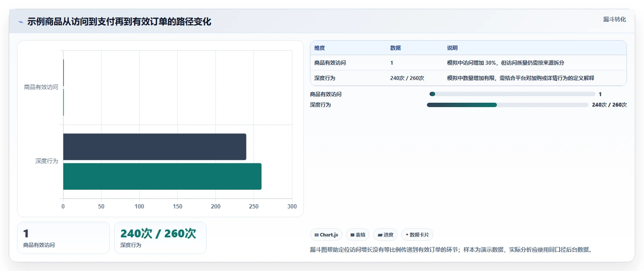644x271 pixels.
Task: Click the 300 x-axis tick label
Action: [292, 206]
